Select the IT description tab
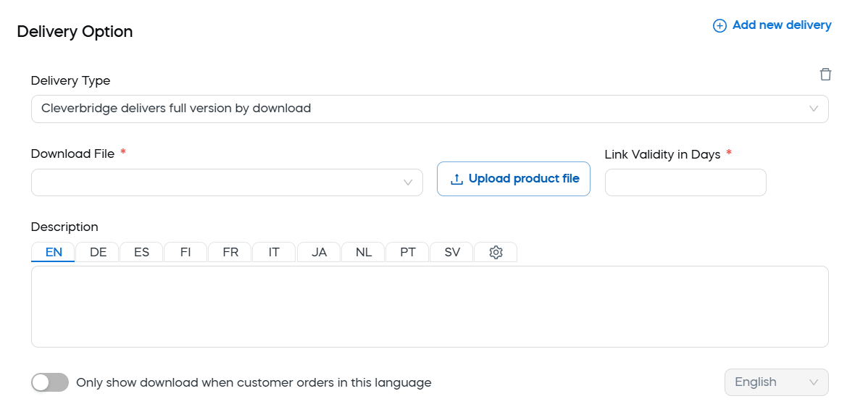Viewport: 868px width, 412px height. coord(274,252)
